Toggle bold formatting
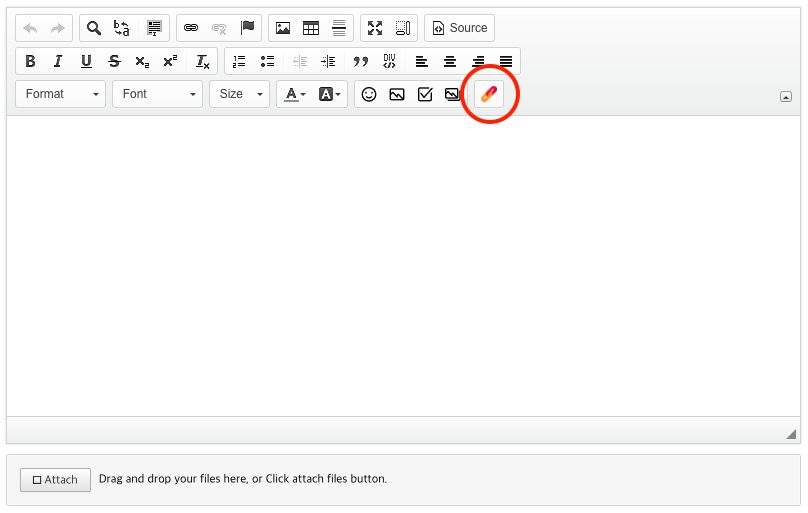 point(30,61)
